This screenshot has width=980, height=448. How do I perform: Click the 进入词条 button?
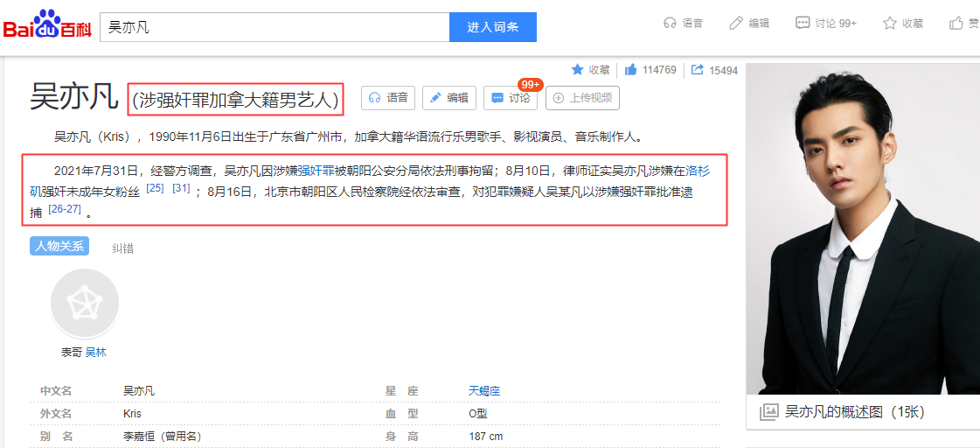492,27
